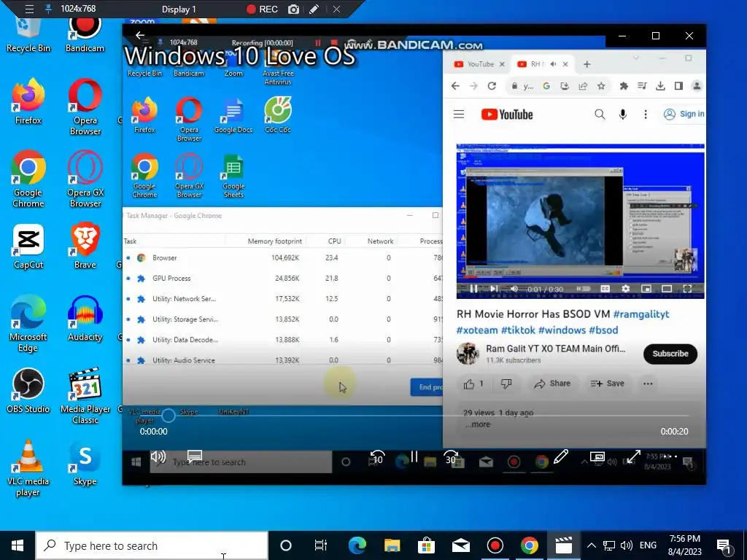This screenshot has height=560, width=747.
Task: Open the video player's volume control
Action: pos(158,457)
